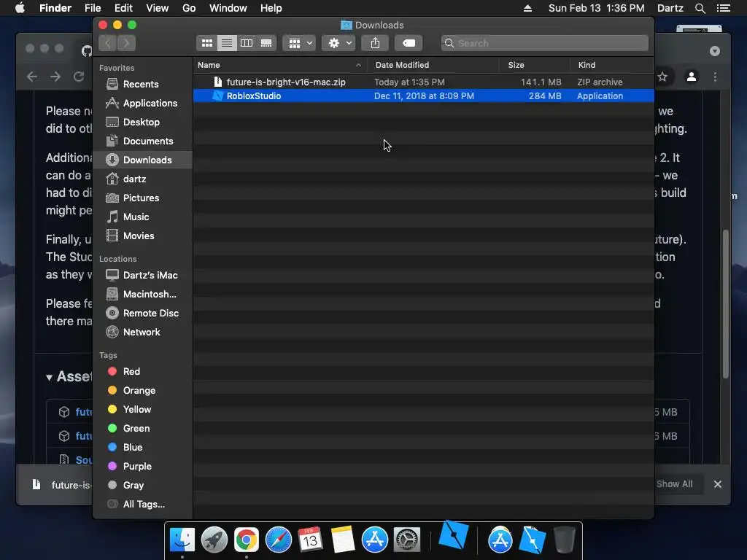Viewport: 747px width, 560px height.
Task: Open the dartz home folder
Action: (x=143, y=179)
